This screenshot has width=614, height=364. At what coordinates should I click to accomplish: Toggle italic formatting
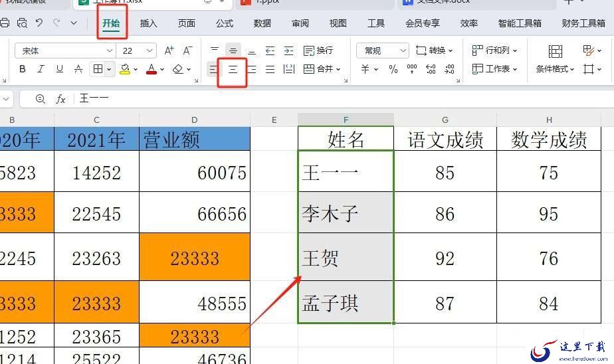tap(41, 69)
